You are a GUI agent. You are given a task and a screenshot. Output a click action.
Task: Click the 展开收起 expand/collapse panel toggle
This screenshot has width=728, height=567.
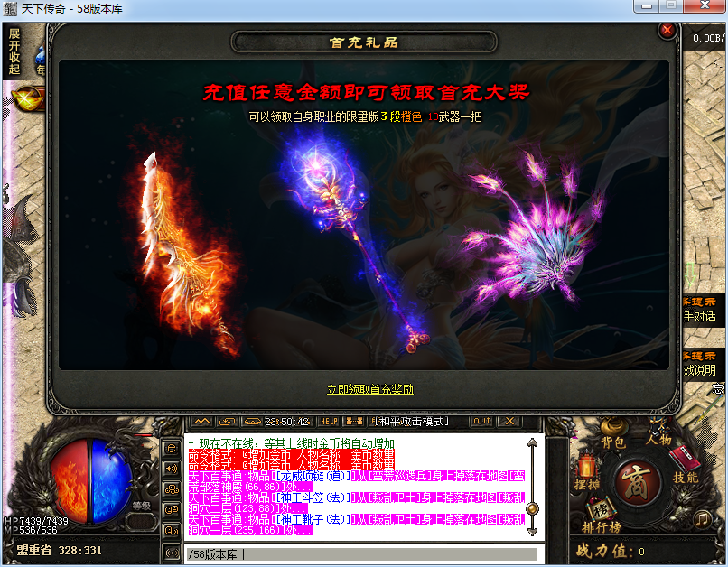pos(14,51)
